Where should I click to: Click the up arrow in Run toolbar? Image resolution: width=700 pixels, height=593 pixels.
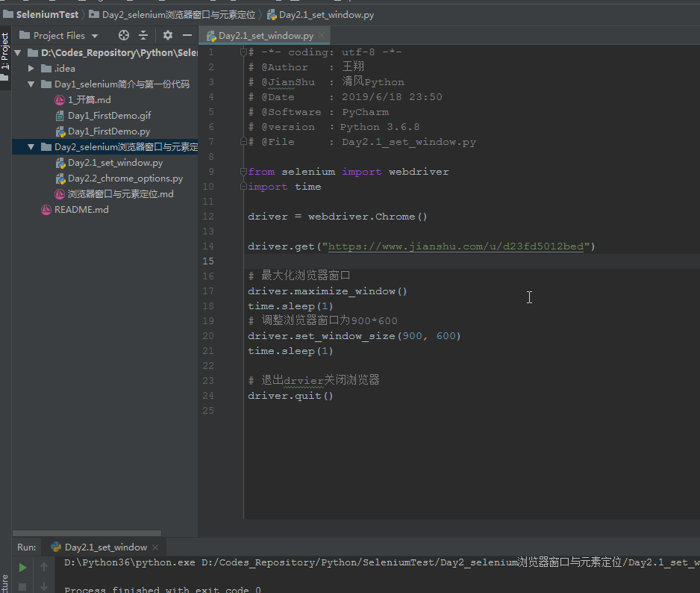point(44,567)
